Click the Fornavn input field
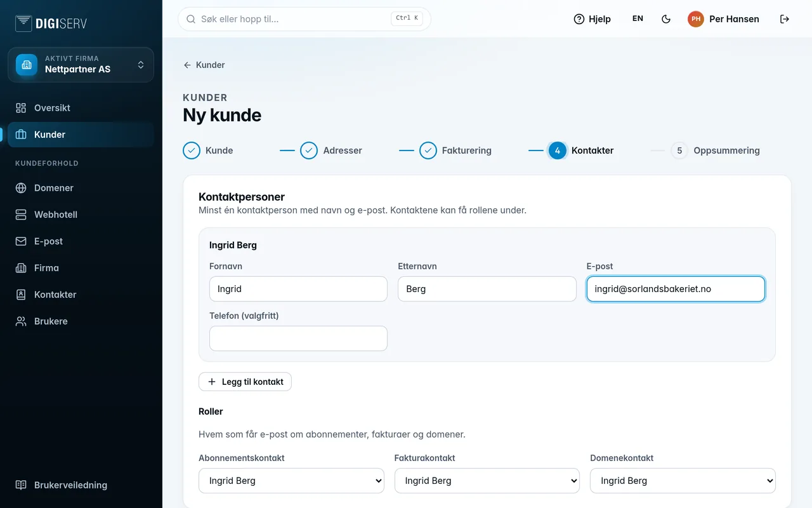 tap(298, 289)
